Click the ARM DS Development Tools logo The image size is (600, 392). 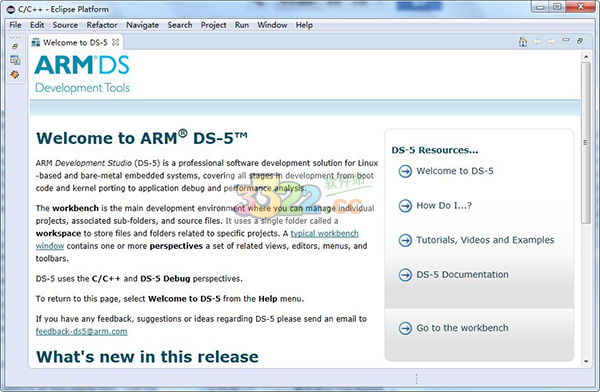[82, 74]
